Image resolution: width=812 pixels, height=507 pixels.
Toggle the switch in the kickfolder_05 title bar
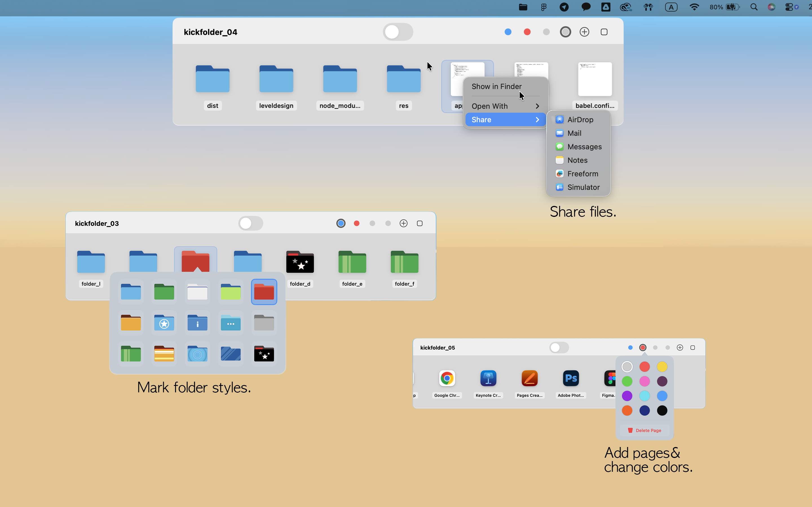point(559,347)
